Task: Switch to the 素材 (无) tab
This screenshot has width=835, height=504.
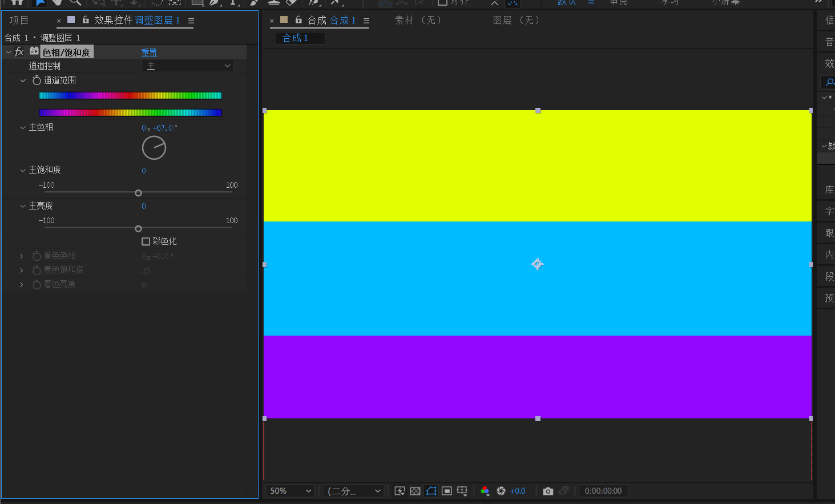Action: [x=418, y=21]
